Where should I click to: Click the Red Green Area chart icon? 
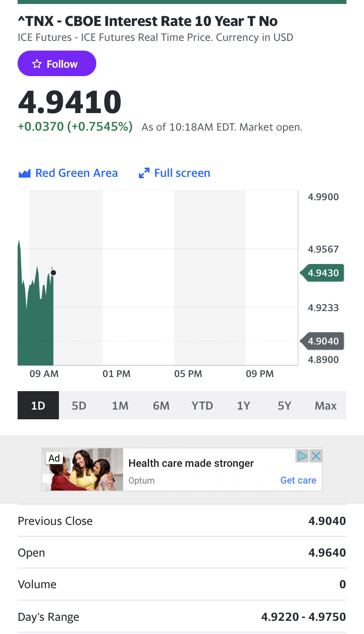pos(24,173)
